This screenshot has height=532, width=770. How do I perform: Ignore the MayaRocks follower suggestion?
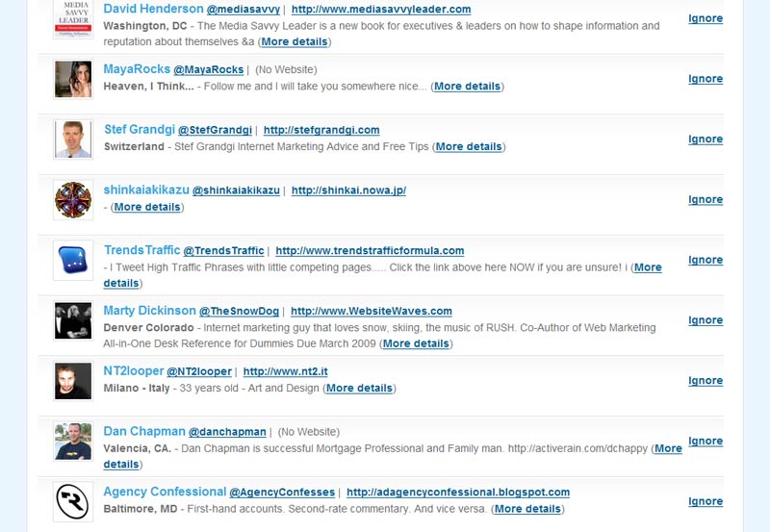[706, 79]
